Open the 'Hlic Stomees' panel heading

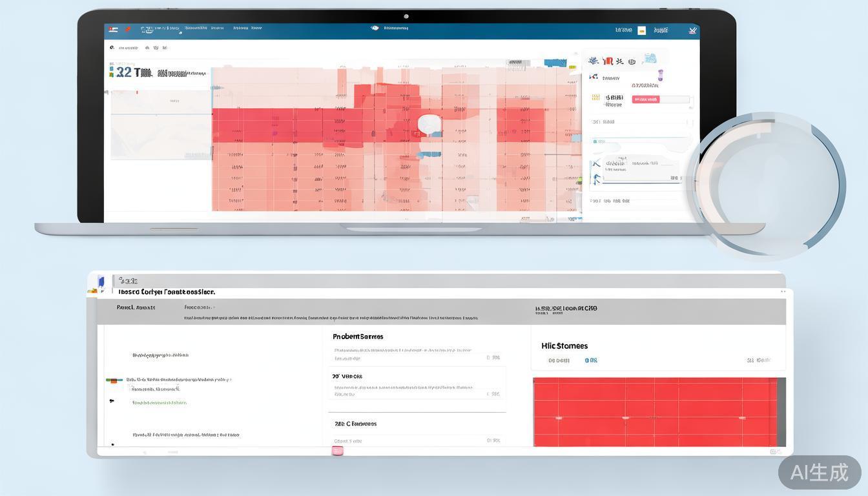tap(564, 346)
